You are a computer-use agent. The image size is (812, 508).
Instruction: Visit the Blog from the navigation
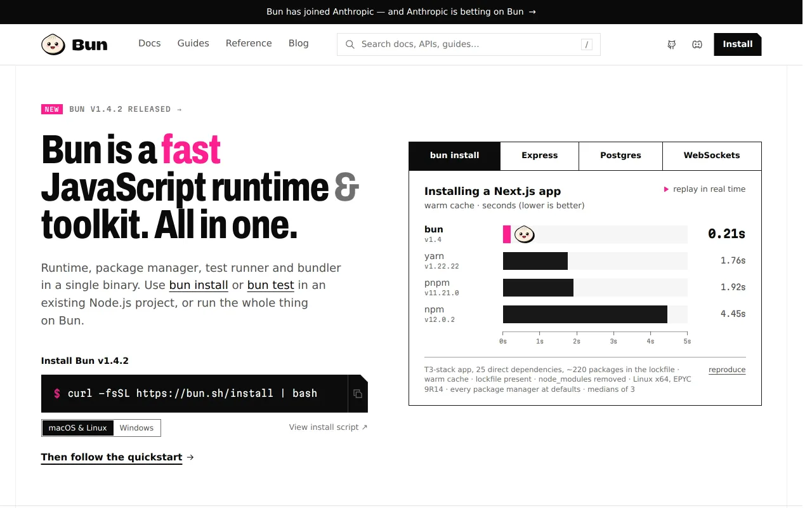pos(299,43)
